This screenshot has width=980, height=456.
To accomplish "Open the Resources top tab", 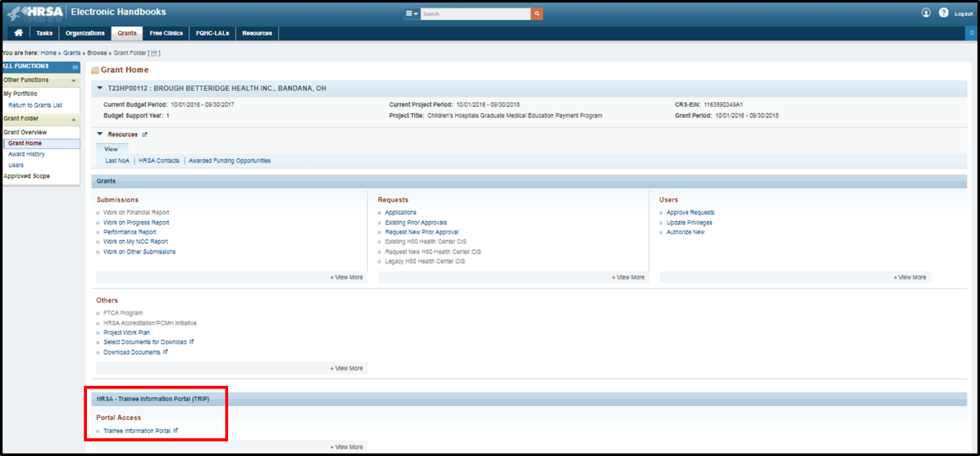I will 257,33.
